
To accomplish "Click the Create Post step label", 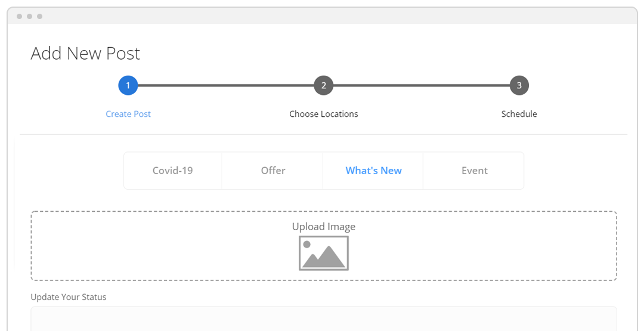I will click(128, 114).
